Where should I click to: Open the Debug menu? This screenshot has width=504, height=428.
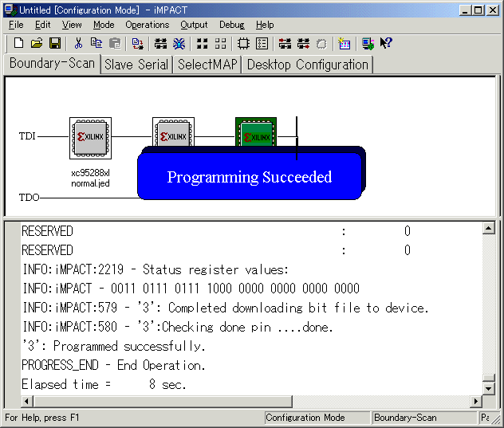(x=232, y=25)
